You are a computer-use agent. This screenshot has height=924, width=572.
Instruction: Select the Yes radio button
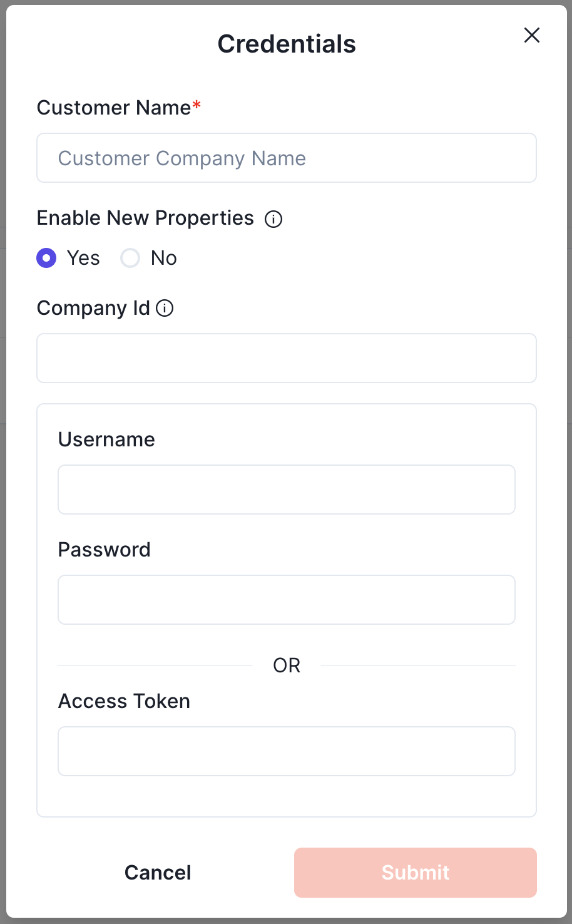pyautogui.click(x=47, y=258)
